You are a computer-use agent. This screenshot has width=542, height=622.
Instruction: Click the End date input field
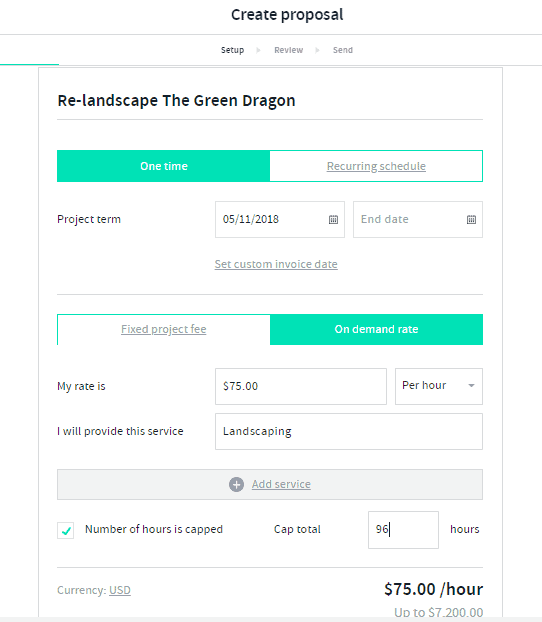[x=418, y=219]
